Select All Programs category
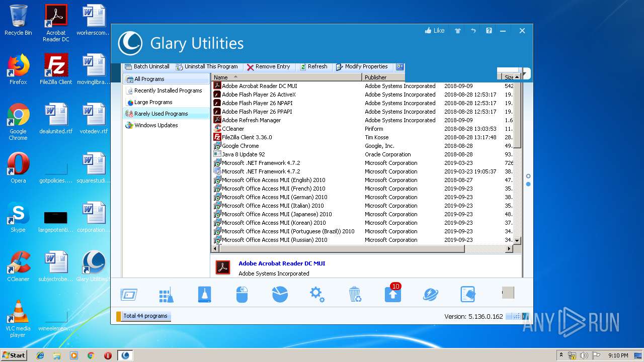The image size is (644, 362). click(x=166, y=79)
